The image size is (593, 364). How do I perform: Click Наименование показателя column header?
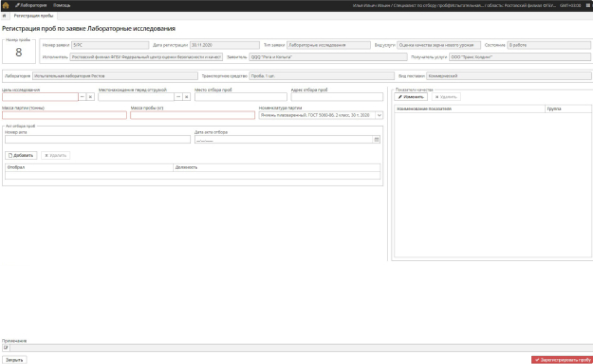point(470,109)
